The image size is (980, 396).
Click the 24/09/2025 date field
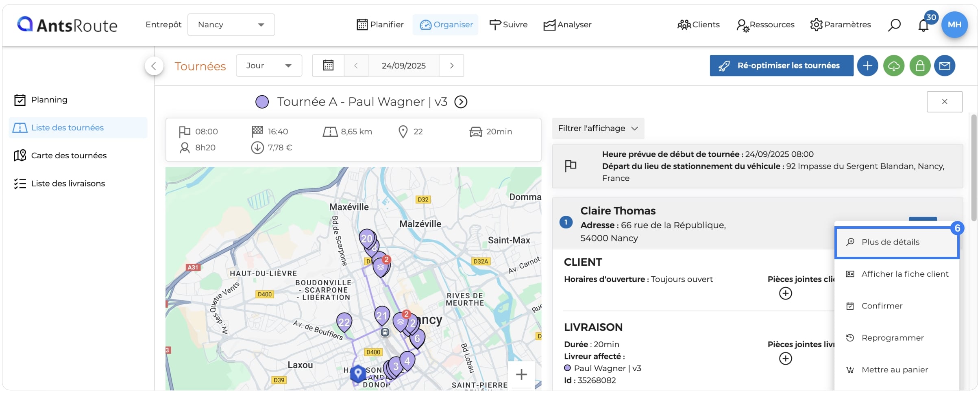(x=404, y=66)
